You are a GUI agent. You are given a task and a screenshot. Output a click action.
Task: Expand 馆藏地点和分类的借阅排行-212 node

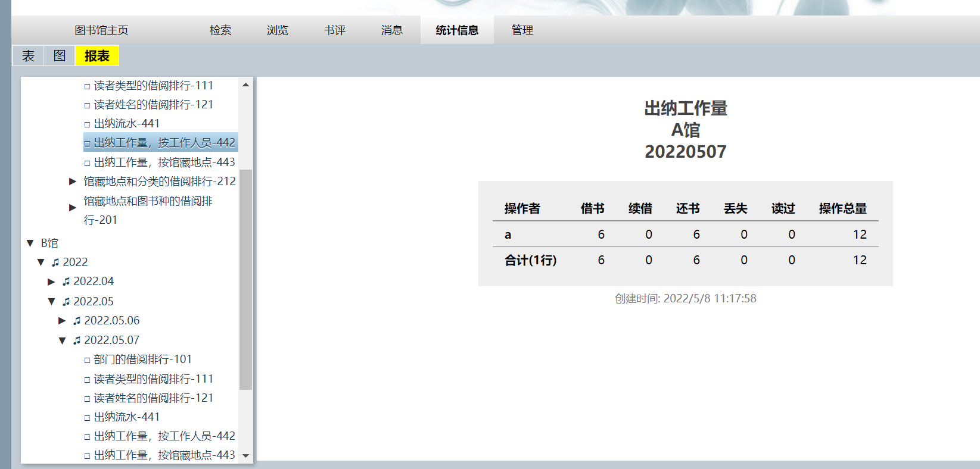tap(73, 182)
